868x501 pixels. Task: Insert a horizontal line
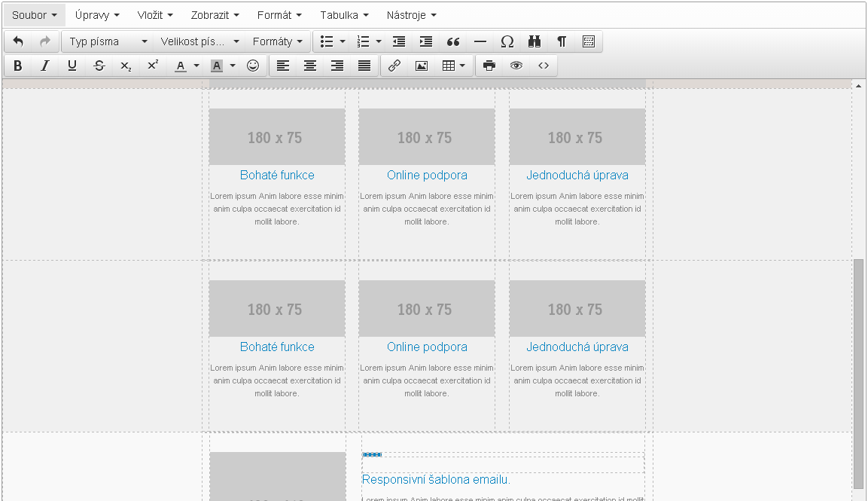coord(480,41)
